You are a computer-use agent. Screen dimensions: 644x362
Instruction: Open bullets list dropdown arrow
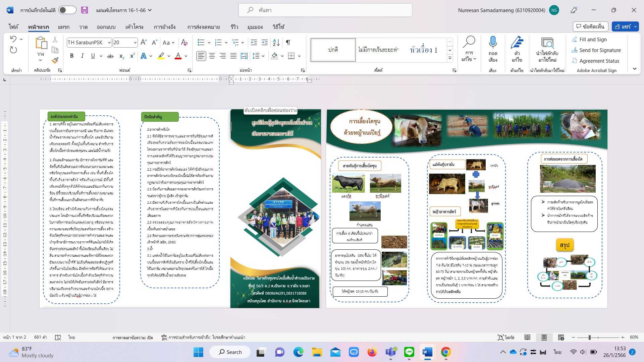pyautogui.click(x=209, y=43)
